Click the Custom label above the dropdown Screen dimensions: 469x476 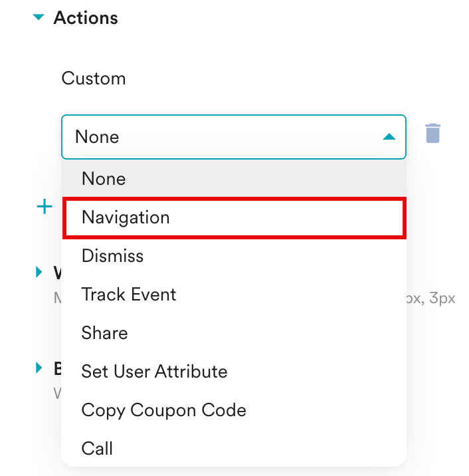94,78
